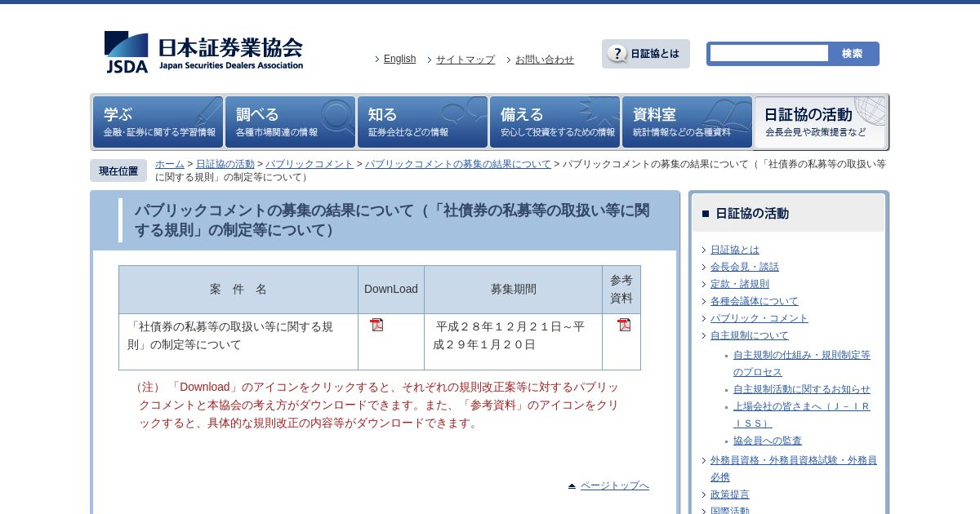Open sidebar link 各種会議体について
Screen dimensions: 980x514
[x=755, y=301]
